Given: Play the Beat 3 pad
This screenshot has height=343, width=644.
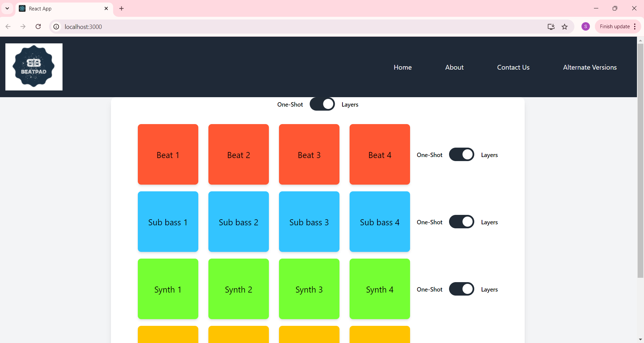Looking at the screenshot, I should click(x=309, y=154).
